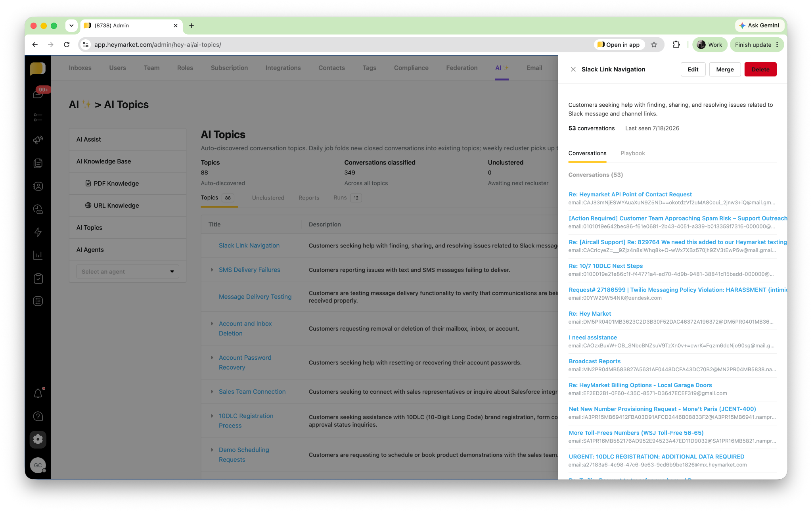Open the settings gear in sidebar

tap(38, 439)
